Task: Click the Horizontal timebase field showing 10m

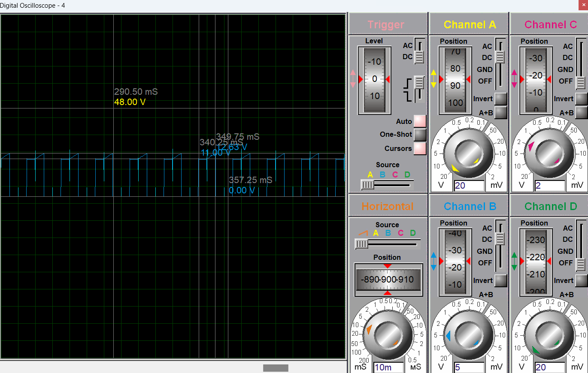Action: [388, 367]
